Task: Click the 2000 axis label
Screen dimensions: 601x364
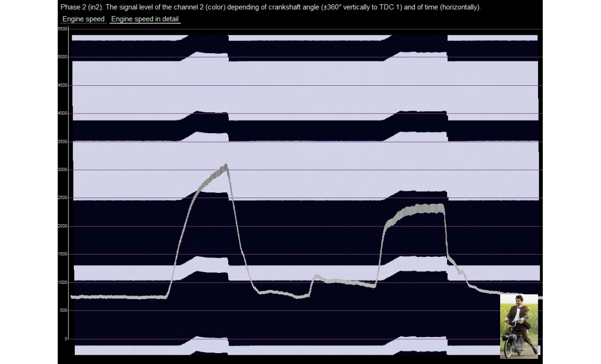Action: coord(62,226)
